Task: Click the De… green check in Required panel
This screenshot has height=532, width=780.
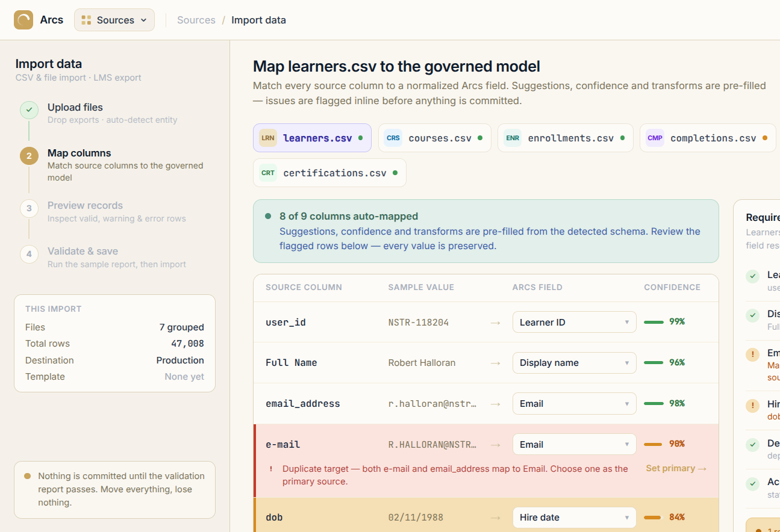Action: [752, 445]
